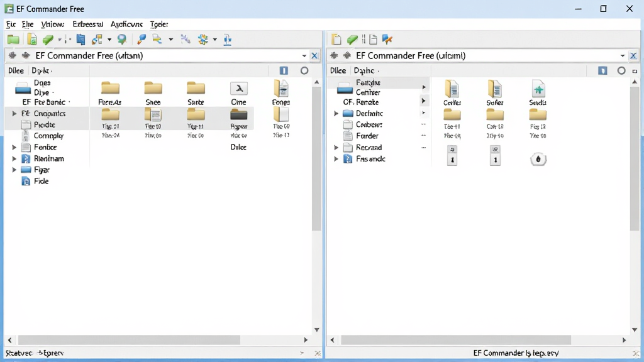The width and height of the screenshot is (644, 362).
Task: Select the Shee folder in left pane
Action: tap(153, 93)
